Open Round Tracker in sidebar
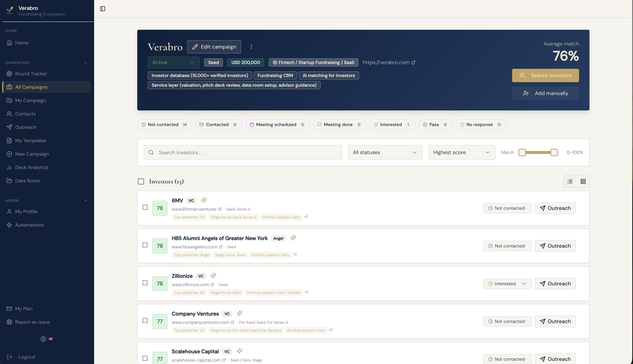The image size is (633, 364). click(x=46, y=74)
